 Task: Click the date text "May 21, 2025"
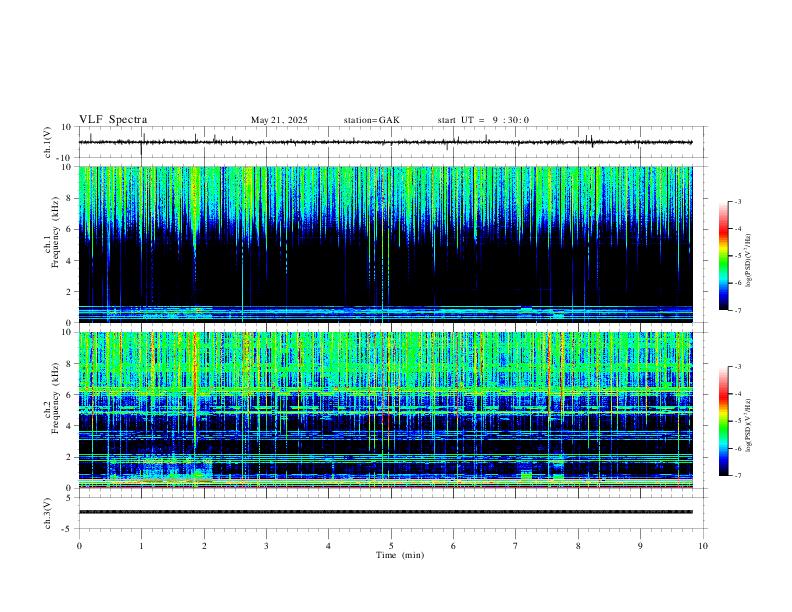point(279,120)
